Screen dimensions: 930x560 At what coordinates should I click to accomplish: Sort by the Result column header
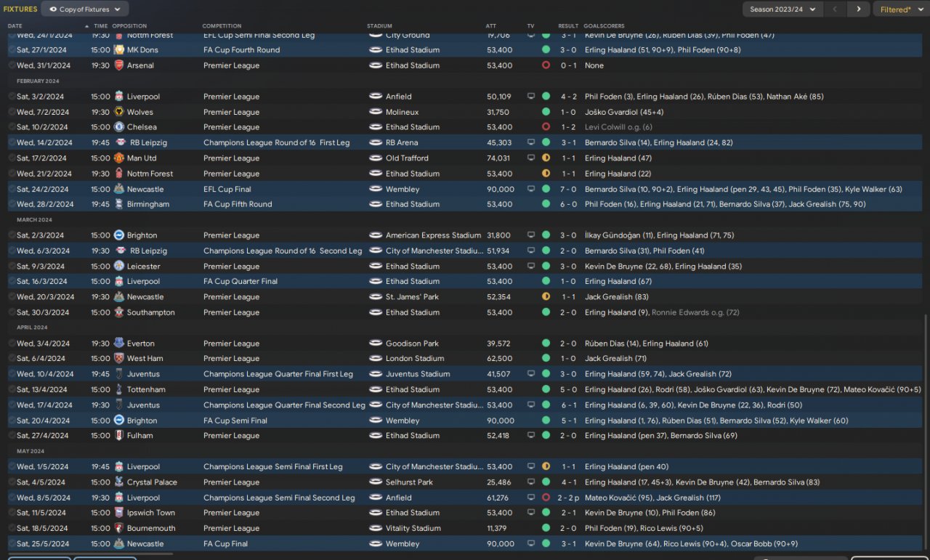[568, 26]
